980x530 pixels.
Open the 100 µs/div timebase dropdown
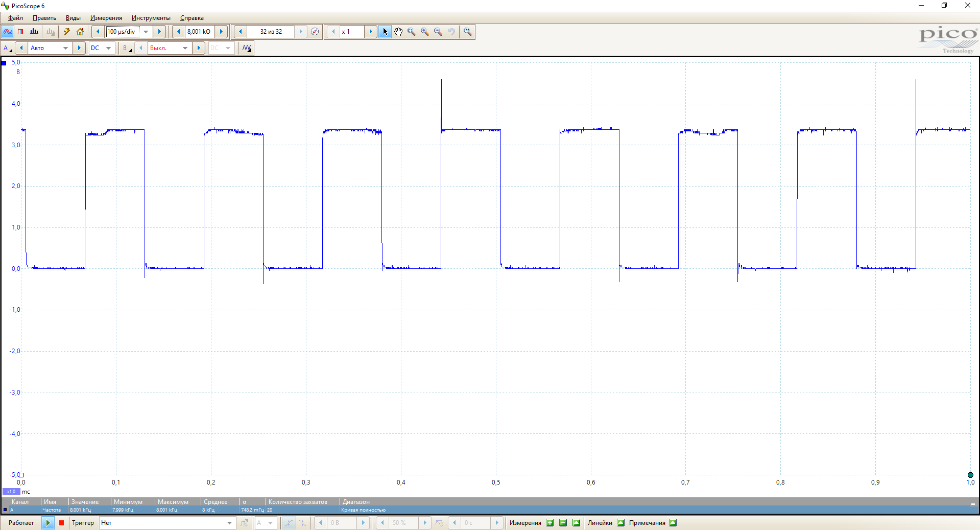pyautogui.click(x=146, y=32)
